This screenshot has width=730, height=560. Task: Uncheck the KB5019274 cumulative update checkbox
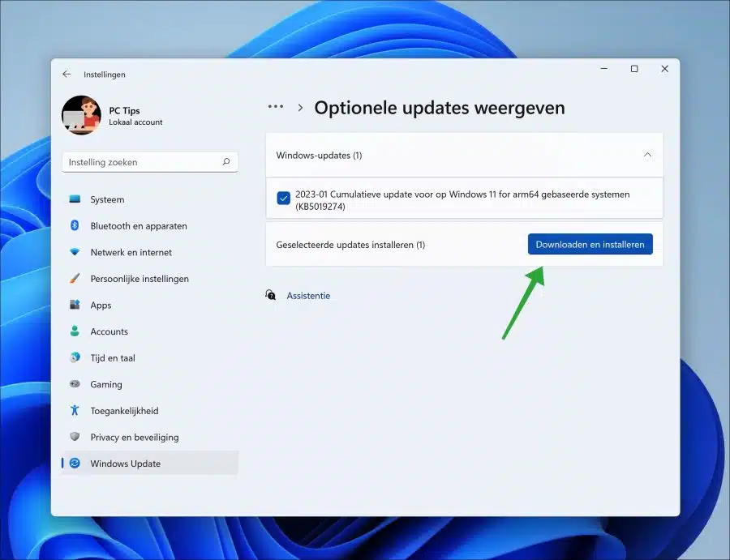pos(284,198)
